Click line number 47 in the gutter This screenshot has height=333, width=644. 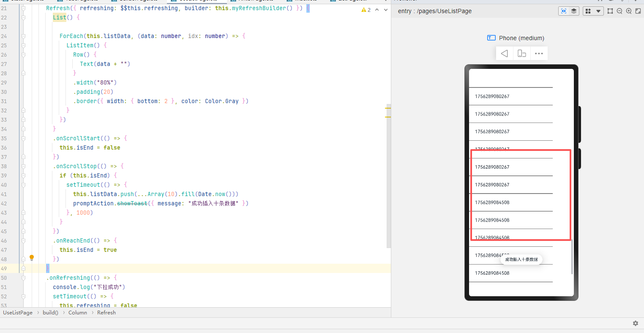click(x=4, y=250)
